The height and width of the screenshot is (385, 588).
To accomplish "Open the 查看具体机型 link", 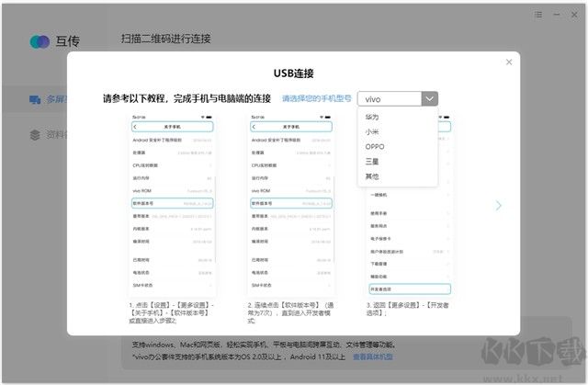I will (x=373, y=357).
